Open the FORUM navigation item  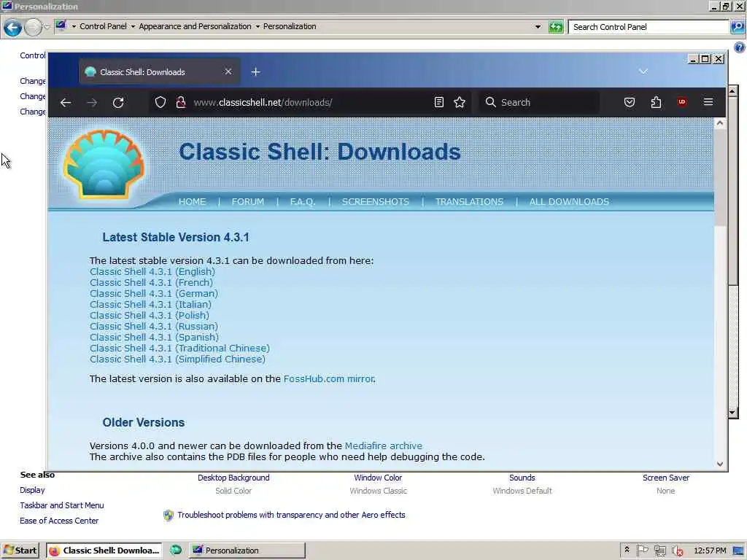point(248,202)
